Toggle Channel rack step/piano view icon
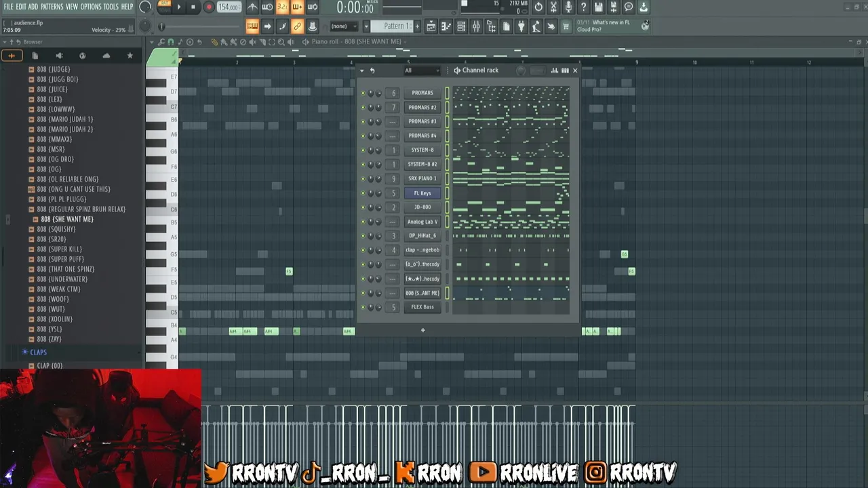 pos(565,70)
